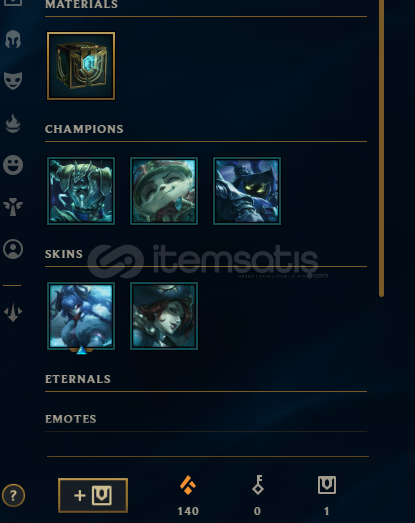Click the key fragment counter icon
The image size is (415, 523).
coord(258,485)
